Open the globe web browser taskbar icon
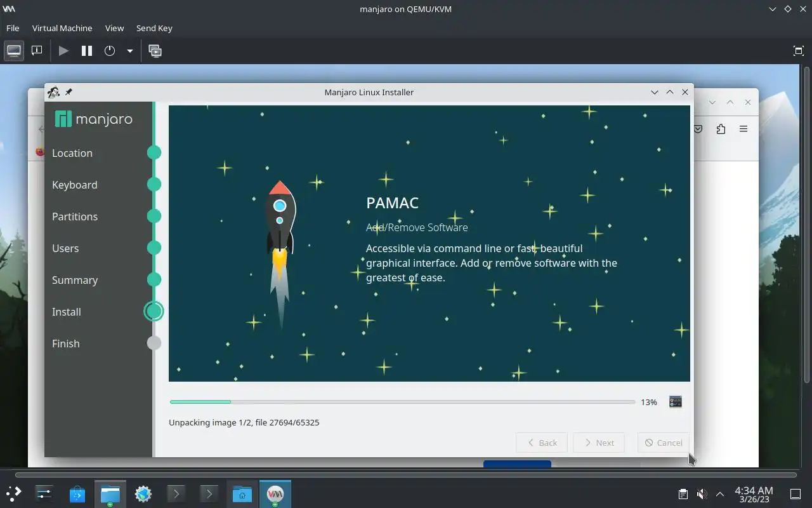 click(x=143, y=493)
